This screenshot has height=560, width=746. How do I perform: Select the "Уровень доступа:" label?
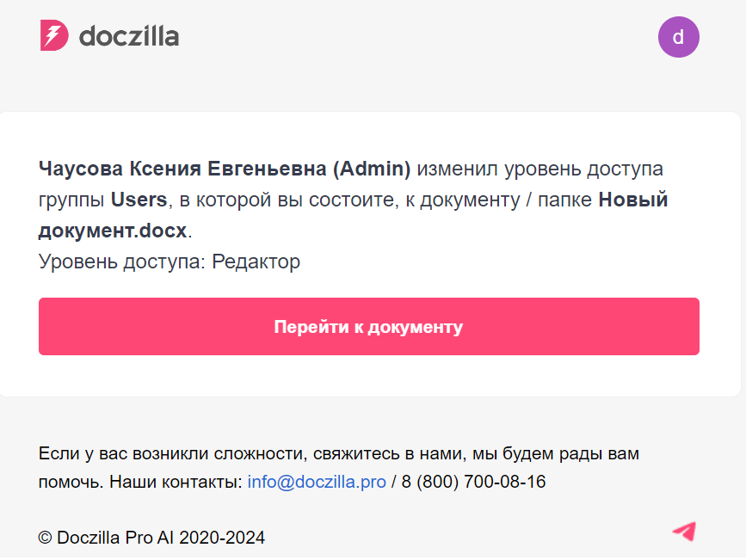tap(122, 262)
